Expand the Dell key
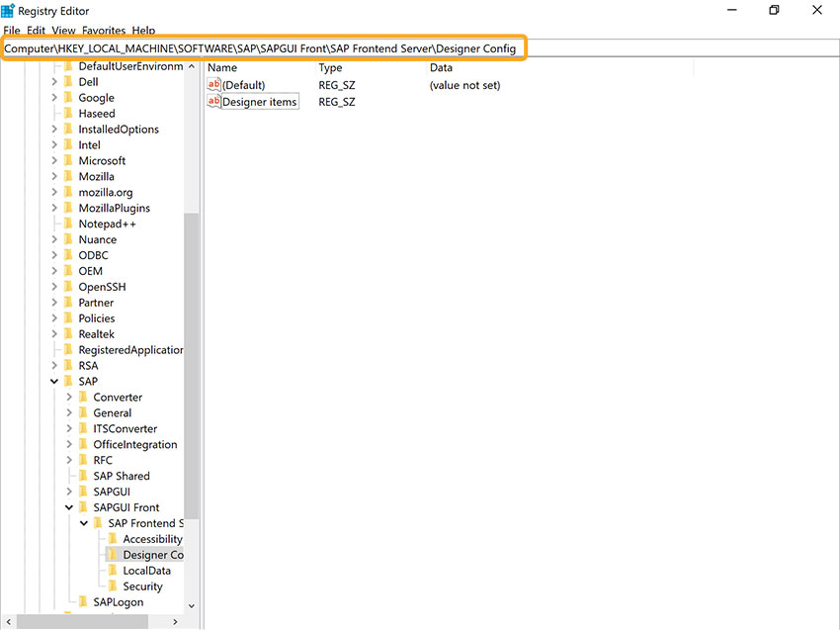The height and width of the screenshot is (630, 840). (54, 82)
